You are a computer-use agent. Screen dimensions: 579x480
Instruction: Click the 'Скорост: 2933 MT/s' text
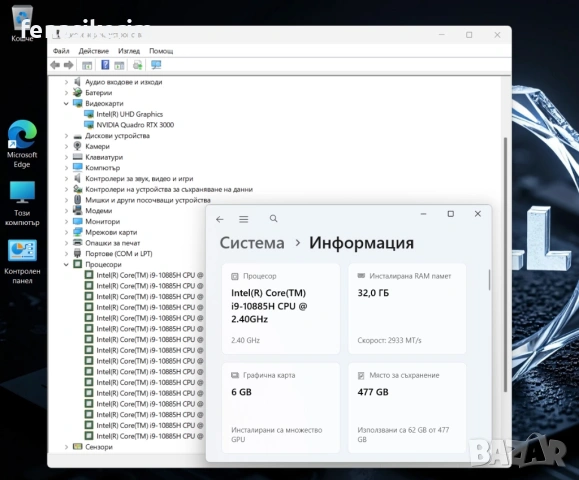(x=389, y=340)
